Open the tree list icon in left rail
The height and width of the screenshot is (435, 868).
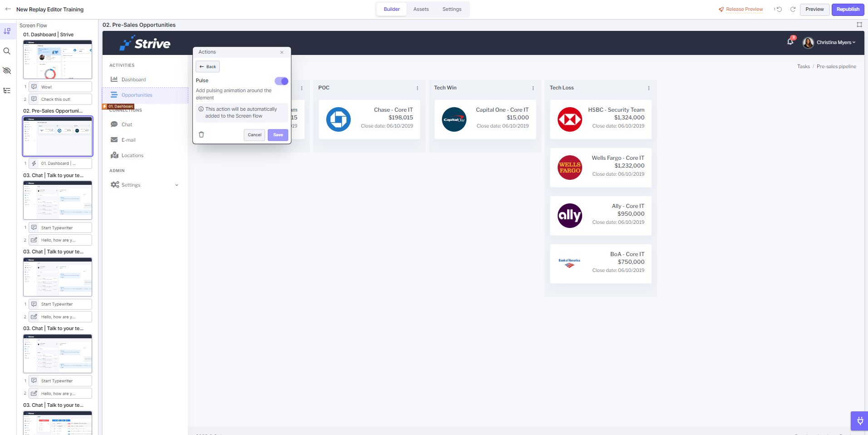point(7,91)
